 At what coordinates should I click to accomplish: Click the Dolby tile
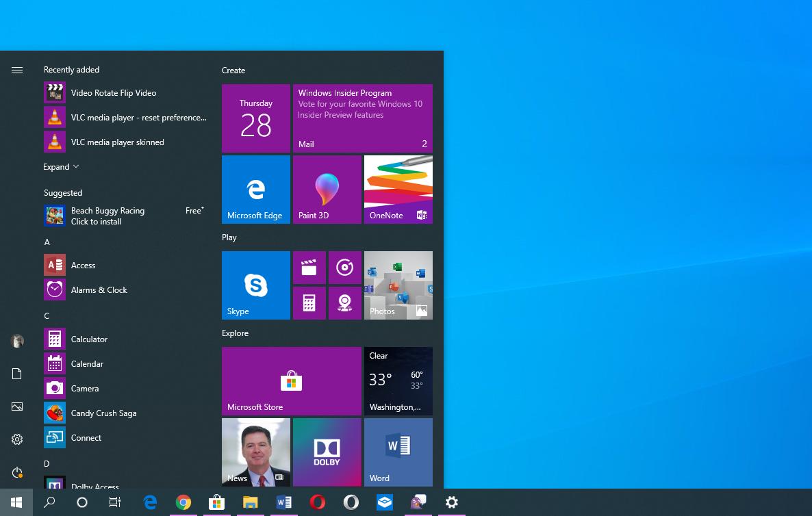[327, 452]
